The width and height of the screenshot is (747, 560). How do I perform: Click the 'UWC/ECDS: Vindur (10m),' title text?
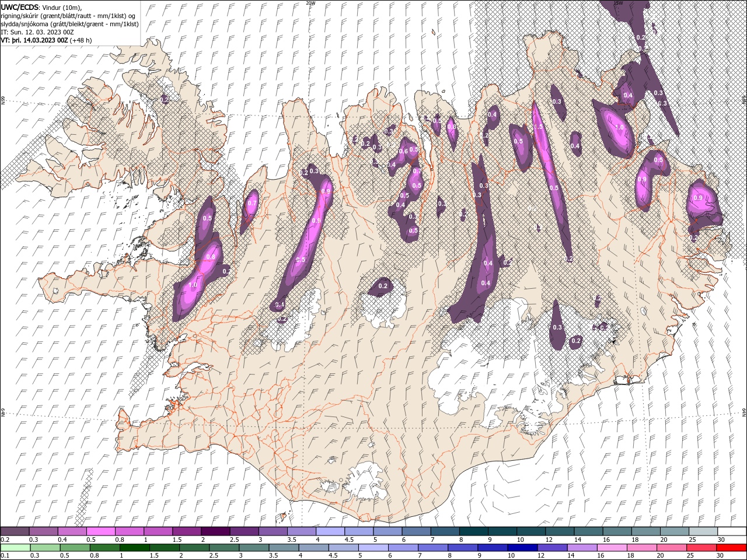(x=41, y=7)
